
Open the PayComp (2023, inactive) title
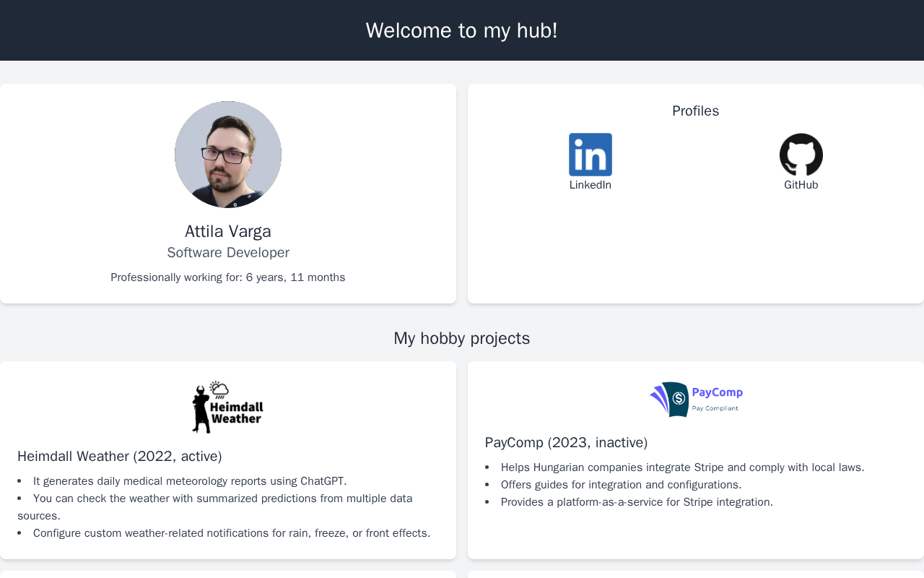pyautogui.click(x=566, y=443)
